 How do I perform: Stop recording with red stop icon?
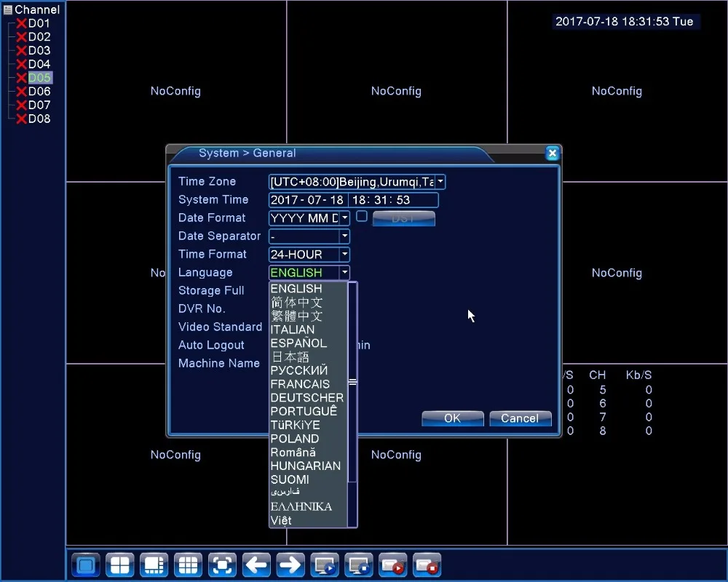(x=427, y=565)
